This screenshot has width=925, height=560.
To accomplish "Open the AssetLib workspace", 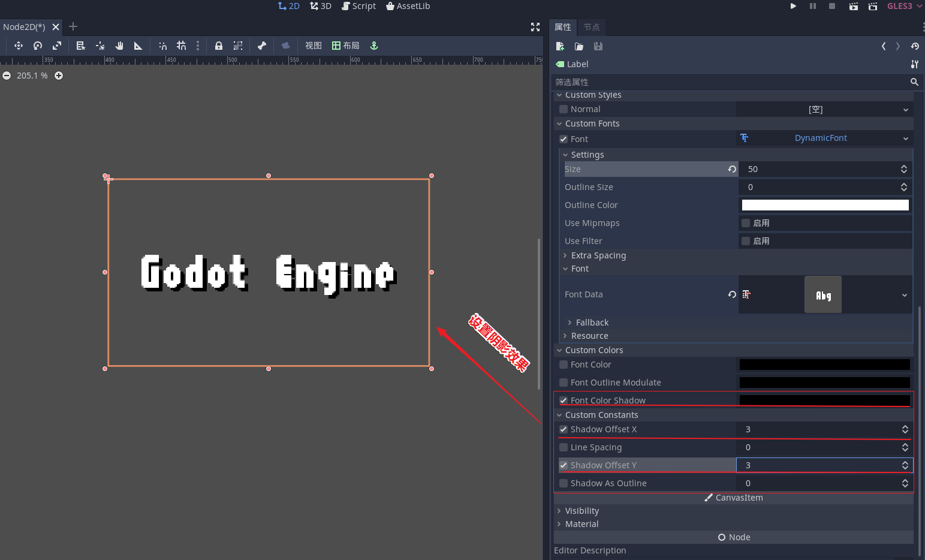I will (408, 6).
